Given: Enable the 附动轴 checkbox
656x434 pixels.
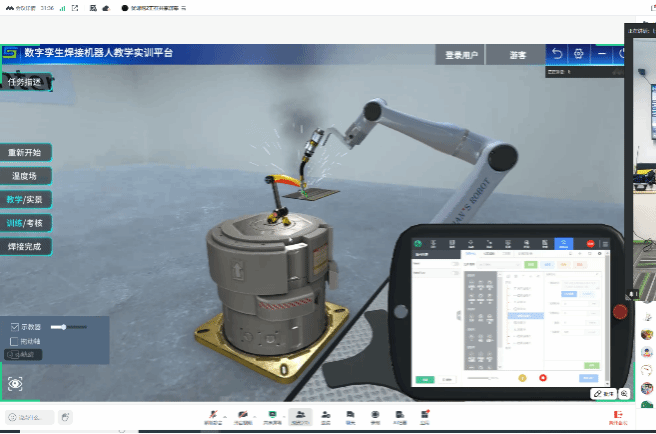Looking at the screenshot, I should coord(14,341).
